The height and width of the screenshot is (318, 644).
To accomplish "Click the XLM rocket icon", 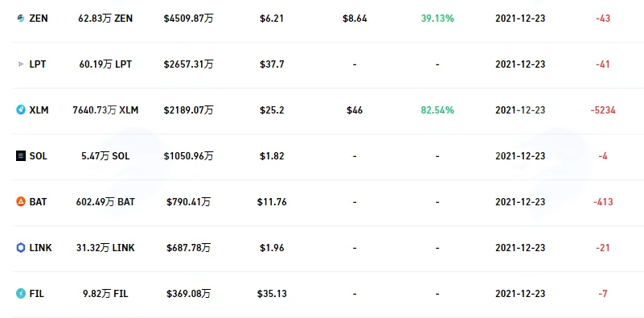I will (x=21, y=110).
